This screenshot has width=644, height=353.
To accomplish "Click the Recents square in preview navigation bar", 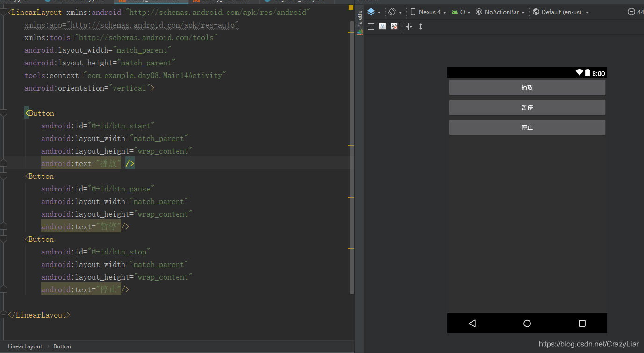I will tap(582, 323).
